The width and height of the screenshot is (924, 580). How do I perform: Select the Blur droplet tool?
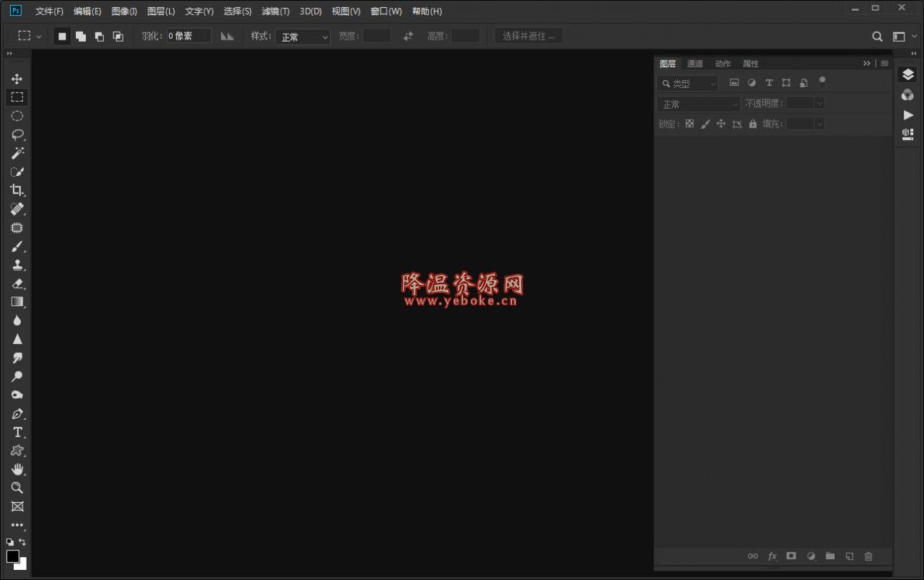pos(17,320)
